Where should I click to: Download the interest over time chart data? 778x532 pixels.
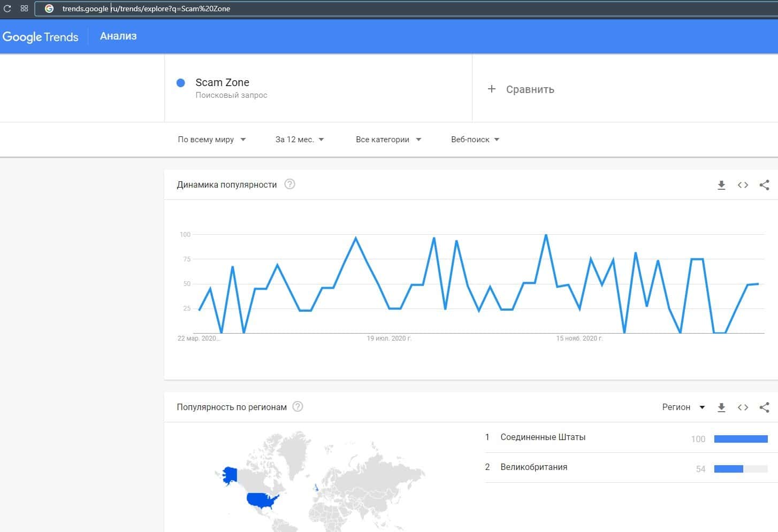click(721, 185)
